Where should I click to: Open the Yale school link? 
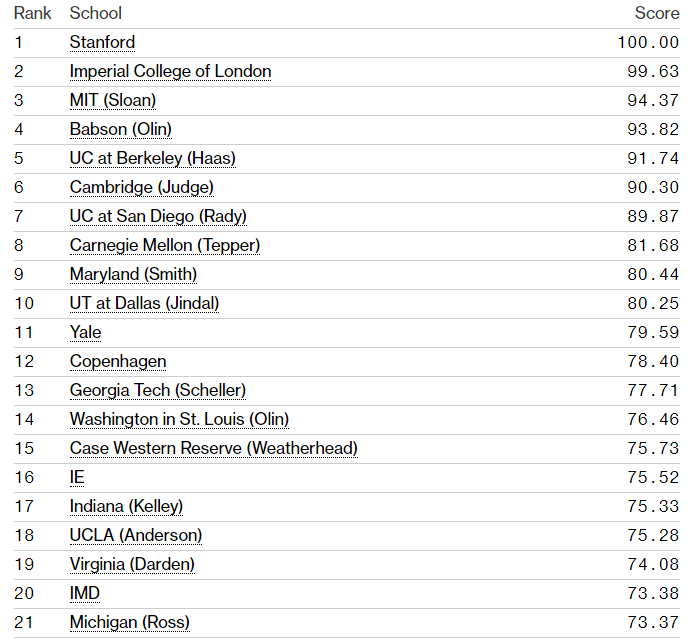[x=85, y=333]
